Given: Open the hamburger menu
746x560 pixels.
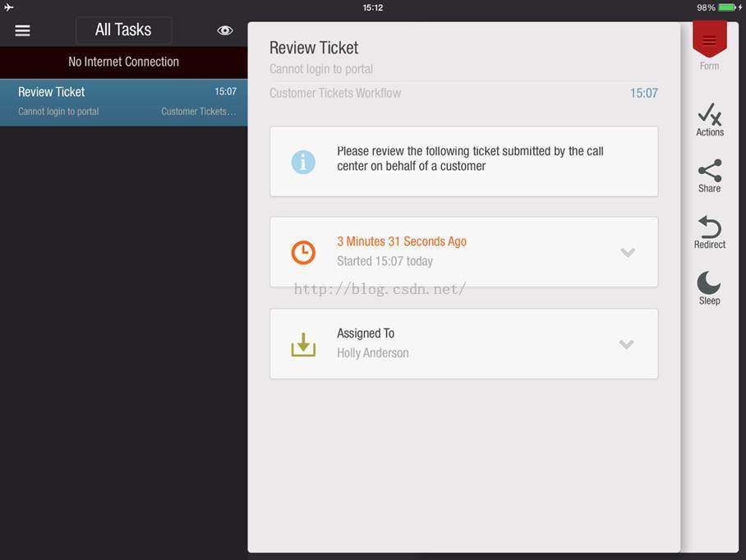Looking at the screenshot, I should point(22,30).
